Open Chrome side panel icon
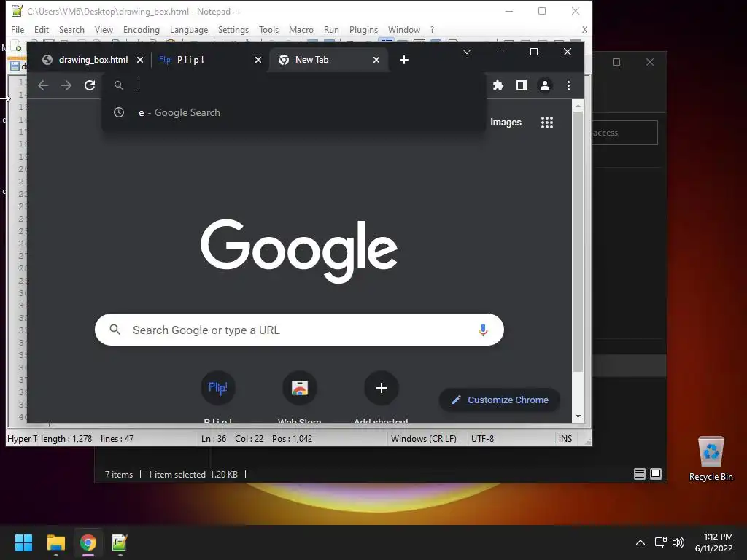747x560 pixels. click(x=521, y=85)
